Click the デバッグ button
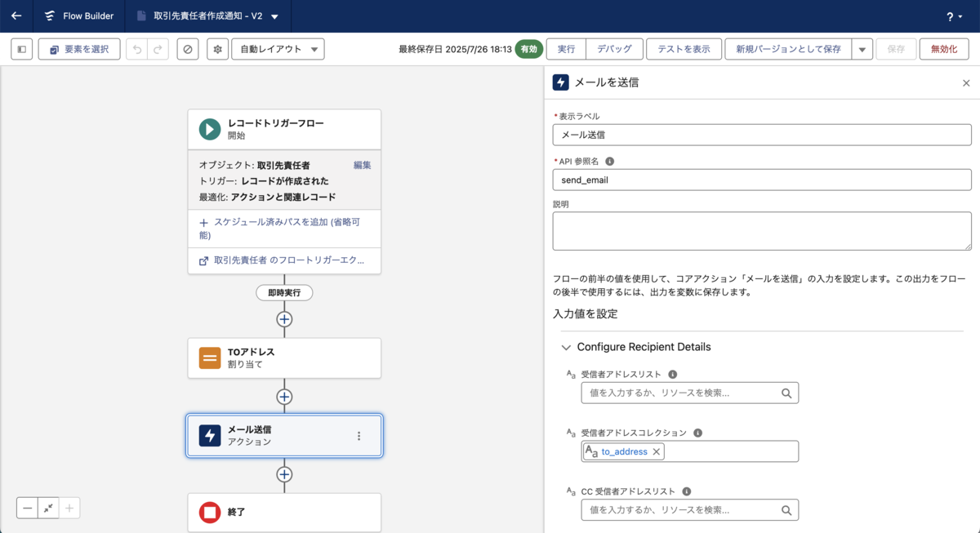The height and width of the screenshot is (533, 980). tap(614, 49)
